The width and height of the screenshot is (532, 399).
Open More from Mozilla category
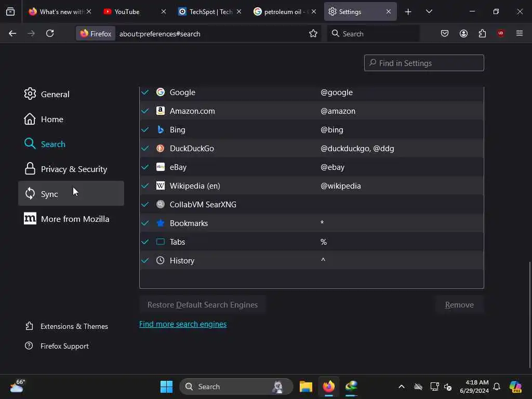coord(71,219)
